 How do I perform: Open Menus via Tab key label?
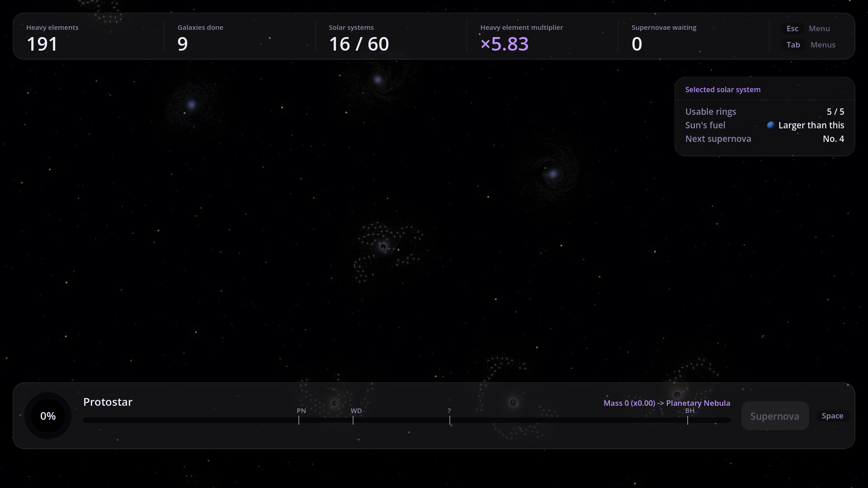tap(793, 45)
